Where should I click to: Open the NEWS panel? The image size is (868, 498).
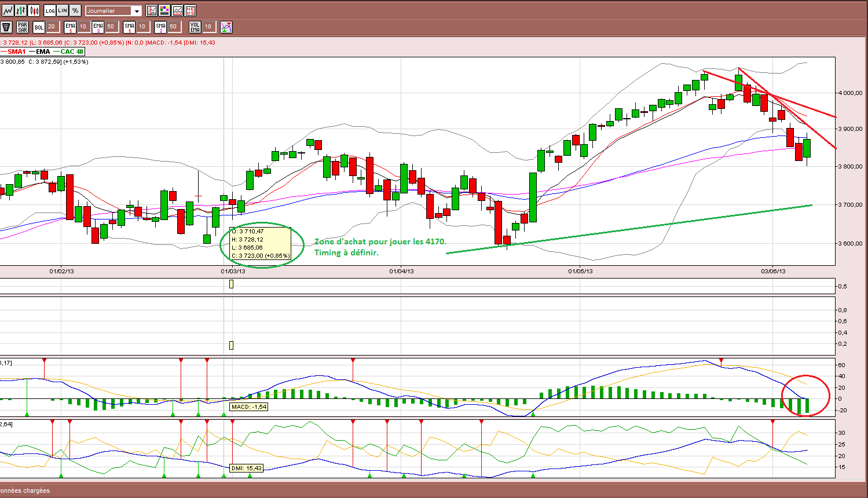190,10
